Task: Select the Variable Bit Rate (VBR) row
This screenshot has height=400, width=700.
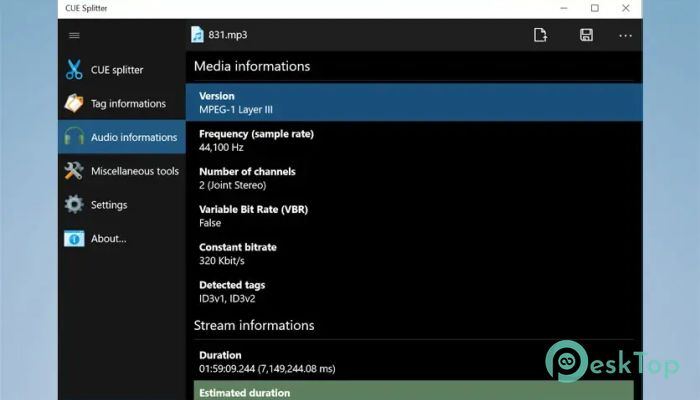Action: coord(414,216)
